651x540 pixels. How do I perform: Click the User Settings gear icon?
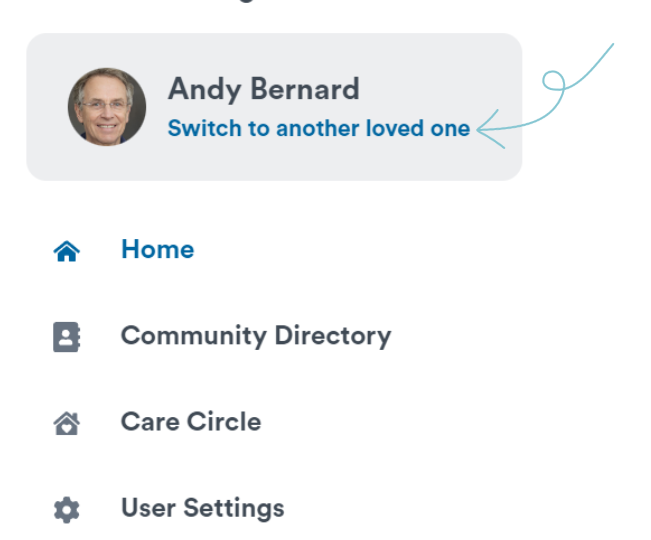pos(66,509)
